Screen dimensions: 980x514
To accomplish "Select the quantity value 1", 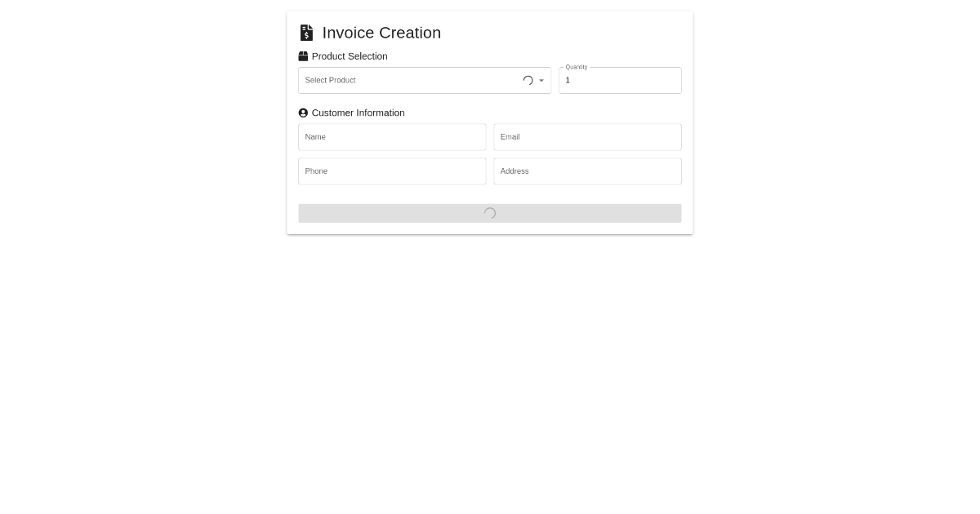I will [568, 80].
